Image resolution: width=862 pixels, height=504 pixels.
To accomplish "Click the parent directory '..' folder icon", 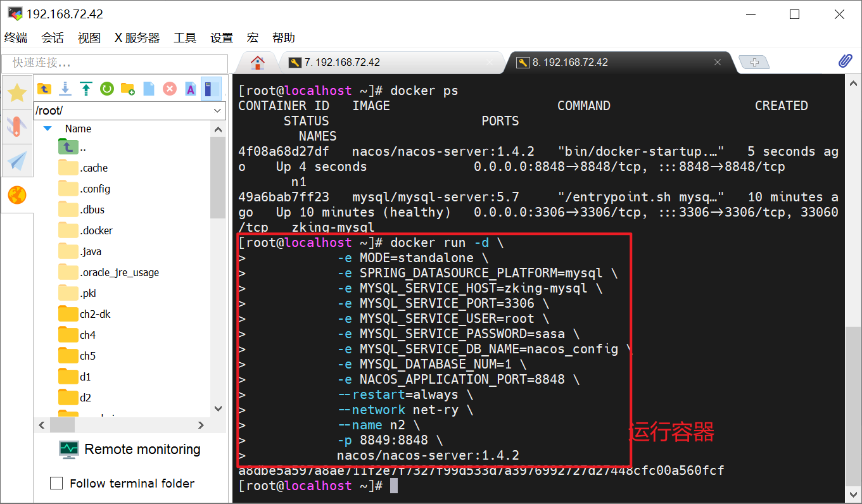I will click(68, 147).
